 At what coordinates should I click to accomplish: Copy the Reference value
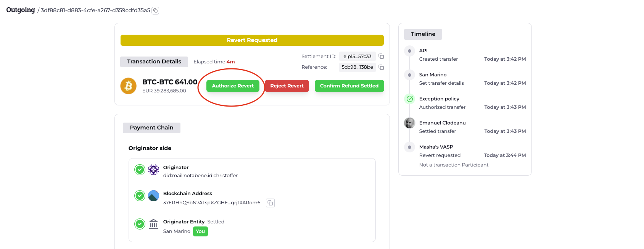pos(381,67)
